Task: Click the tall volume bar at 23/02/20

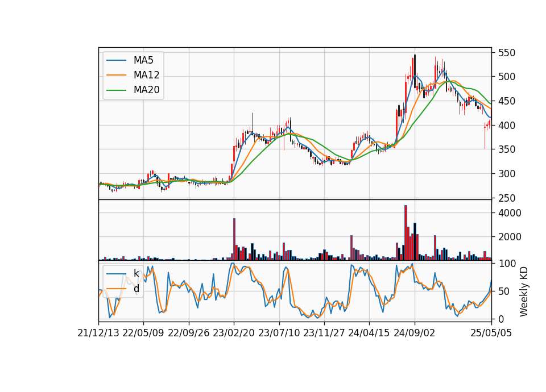Action: (x=234, y=239)
